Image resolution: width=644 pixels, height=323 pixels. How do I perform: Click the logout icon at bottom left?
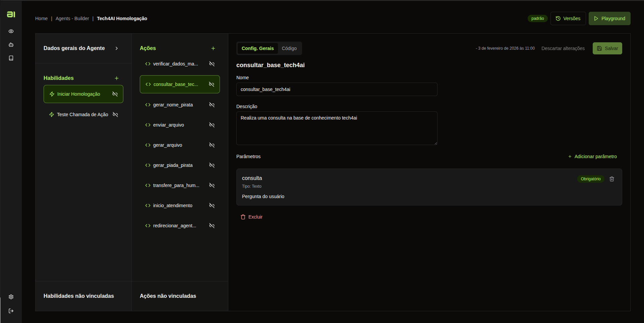coord(11,311)
